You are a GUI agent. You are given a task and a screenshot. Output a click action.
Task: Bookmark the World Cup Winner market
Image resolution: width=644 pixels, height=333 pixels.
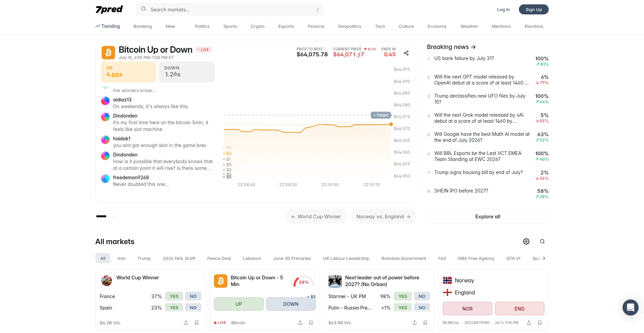tap(197, 323)
